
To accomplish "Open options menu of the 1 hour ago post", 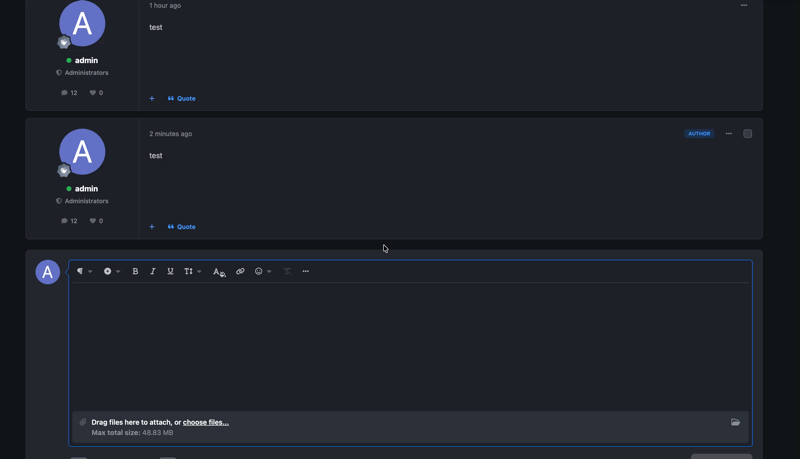I will tap(744, 5).
